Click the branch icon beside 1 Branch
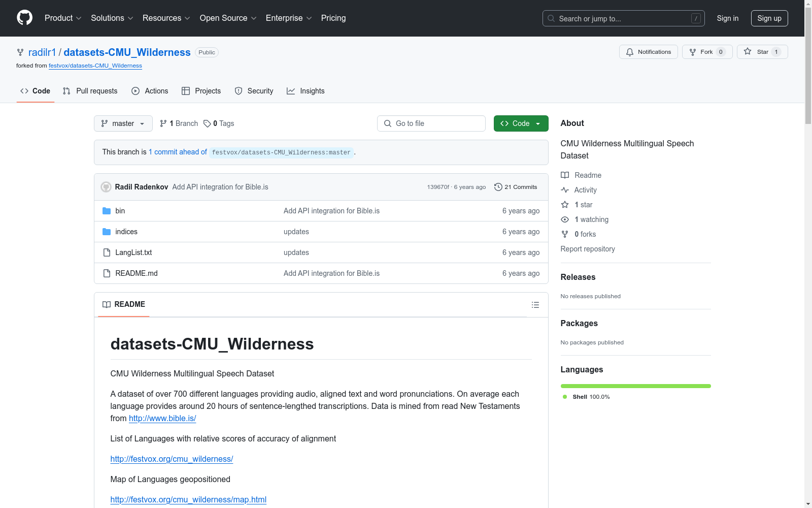This screenshot has width=812, height=508. (163, 123)
